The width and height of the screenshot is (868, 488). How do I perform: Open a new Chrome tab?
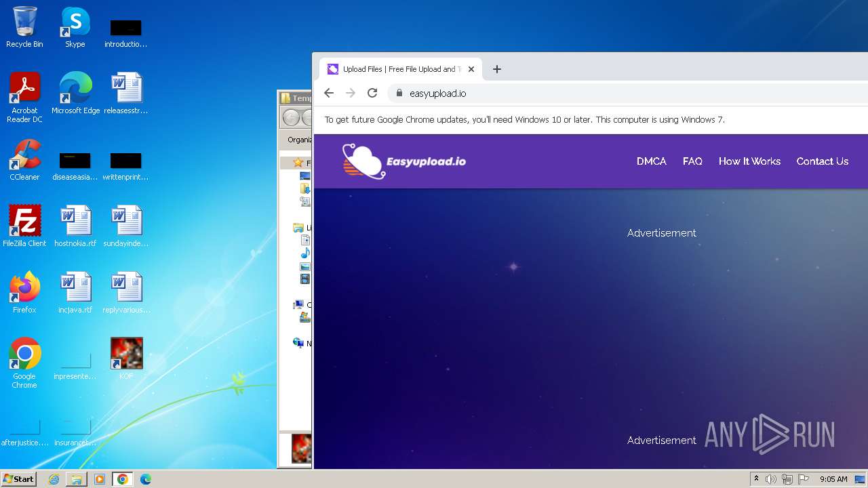[x=497, y=69]
